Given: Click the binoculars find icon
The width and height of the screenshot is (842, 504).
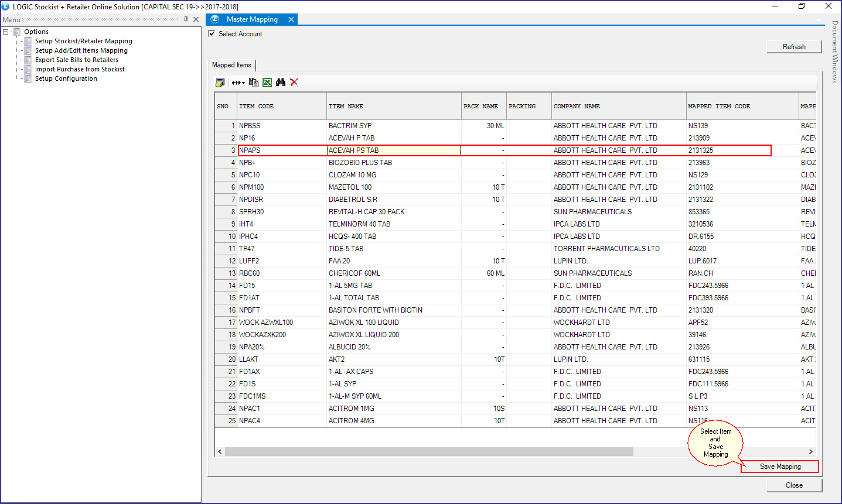Looking at the screenshot, I should (281, 83).
